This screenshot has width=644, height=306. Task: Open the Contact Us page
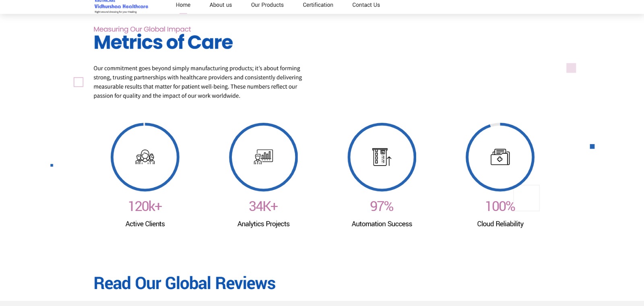[366, 5]
